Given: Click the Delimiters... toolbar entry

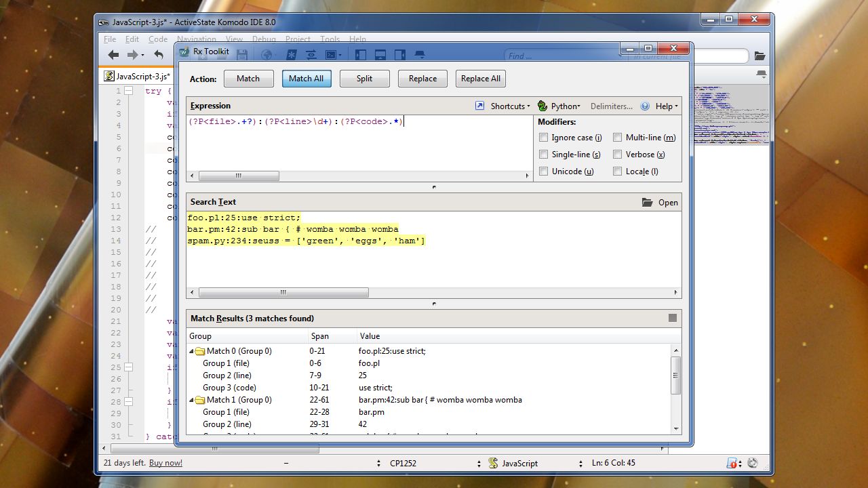Looking at the screenshot, I should 611,106.
